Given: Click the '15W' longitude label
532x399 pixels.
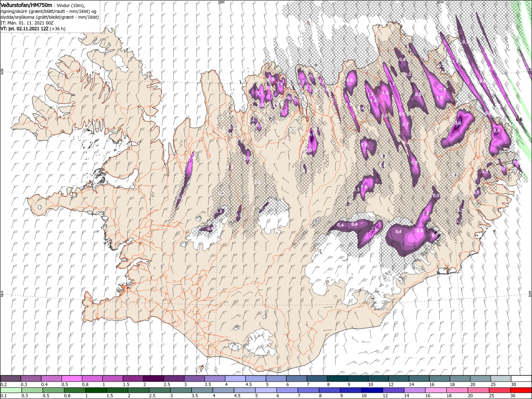Looking at the screenshot, I should pos(440,2).
